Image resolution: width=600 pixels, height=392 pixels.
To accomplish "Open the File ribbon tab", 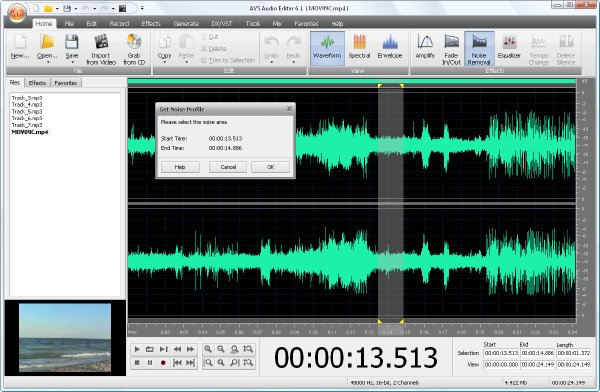I will 69,23.
